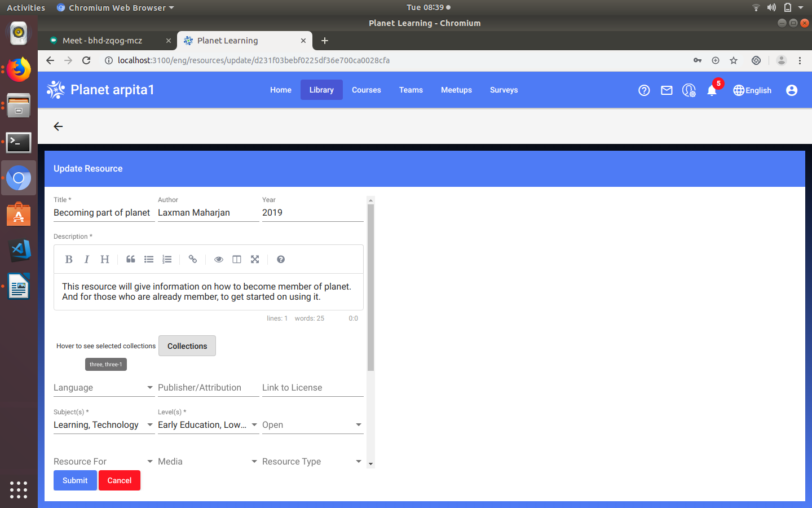The width and height of the screenshot is (812, 508).
Task: Insert a blockquote into the description
Action: (x=130, y=259)
